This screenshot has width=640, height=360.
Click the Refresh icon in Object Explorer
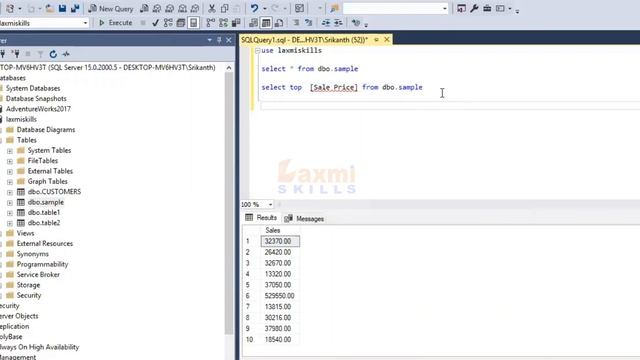click(53, 53)
